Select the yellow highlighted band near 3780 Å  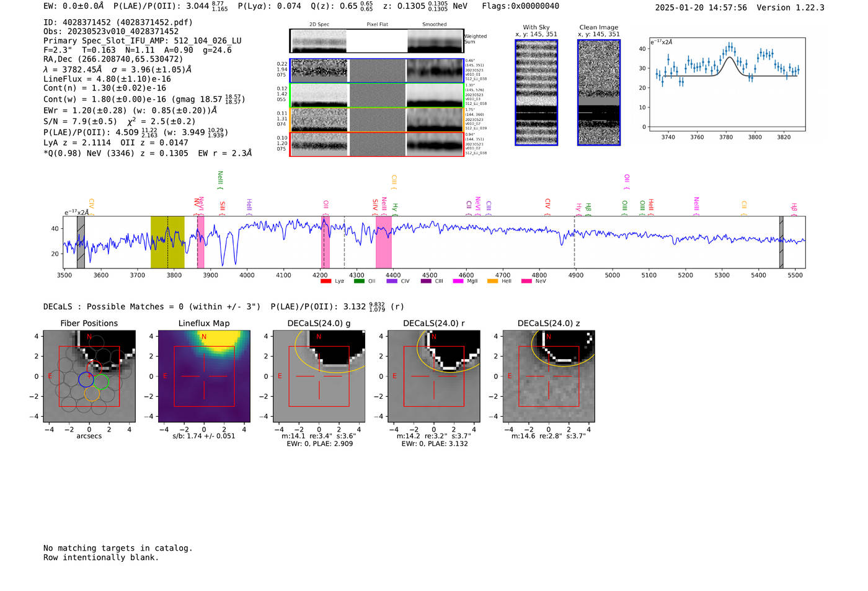click(x=167, y=242)
